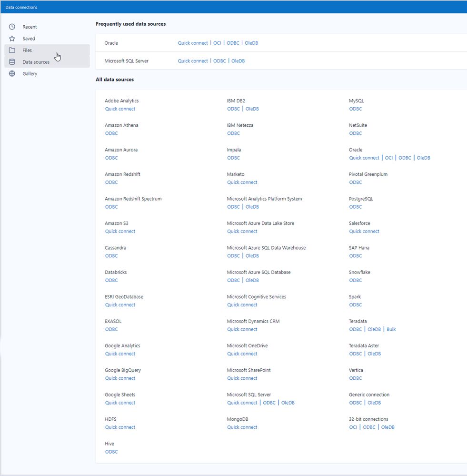The image size is (467, 476).
Task: Connect to EXASOL via ODBC
Action: 111,329
